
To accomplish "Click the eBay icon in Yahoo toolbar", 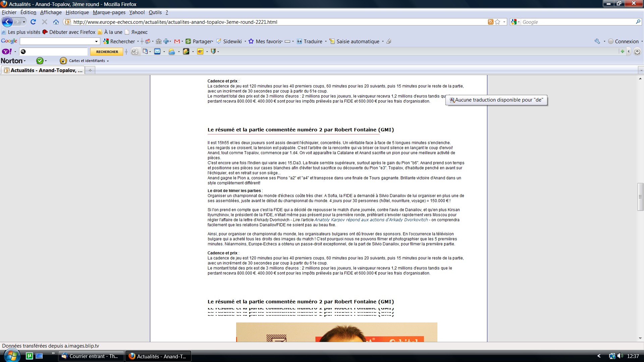I will click(x=200, y=51).
